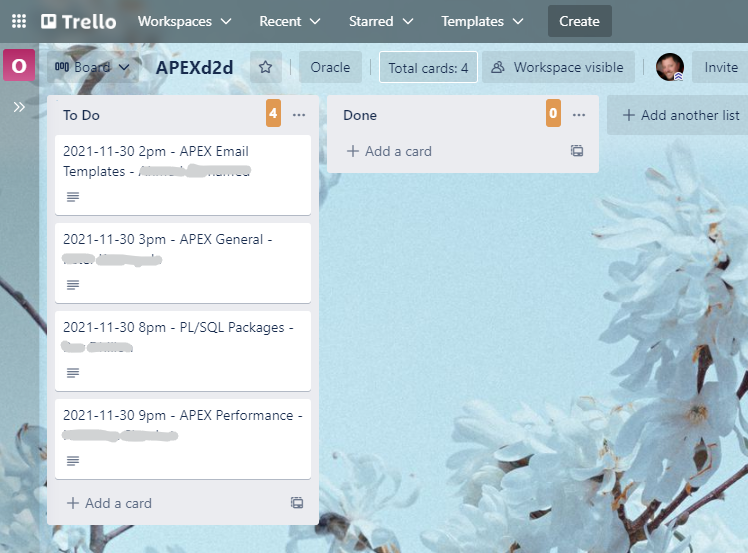Add a card to To Do list
The width and height of the screenshot is (748, 553).
[x=110, y=503]
